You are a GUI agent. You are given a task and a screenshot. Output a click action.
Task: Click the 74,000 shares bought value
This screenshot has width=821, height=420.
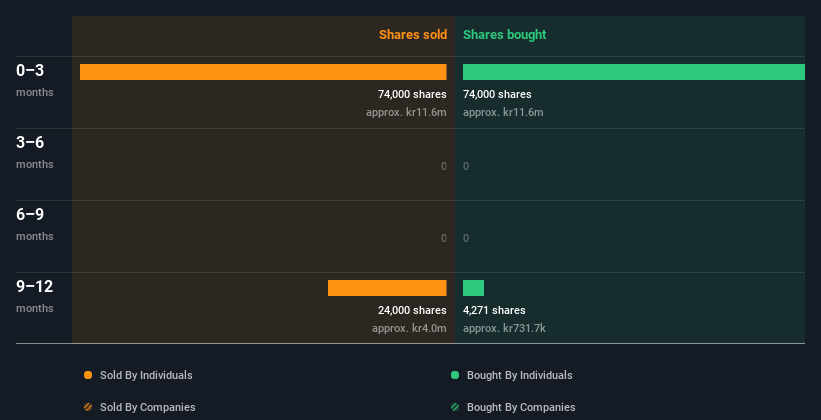tap(497, 94)
